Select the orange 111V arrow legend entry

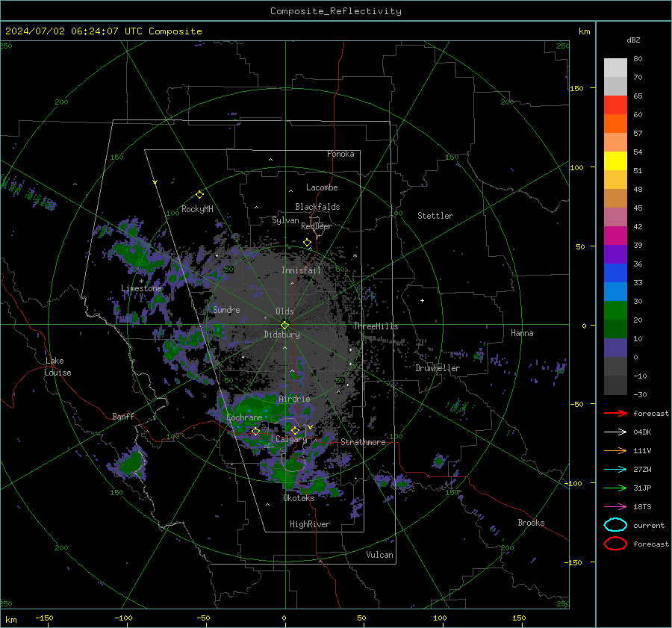click(615, 450)
